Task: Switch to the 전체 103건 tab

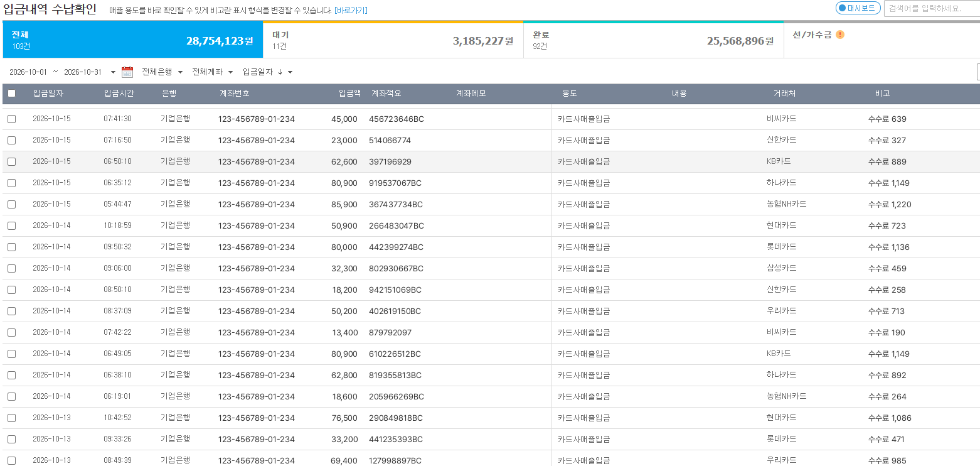Action: pyautogui.click(x=132, y=40)
